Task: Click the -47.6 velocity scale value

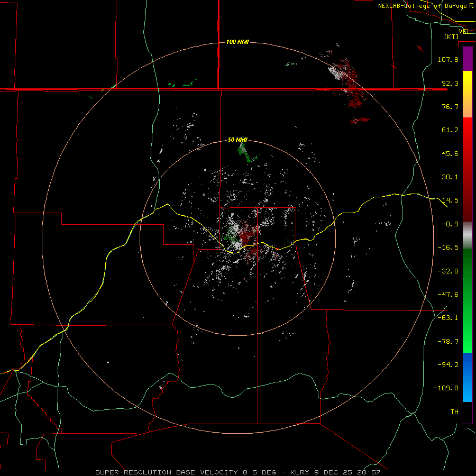Action: 448,295
